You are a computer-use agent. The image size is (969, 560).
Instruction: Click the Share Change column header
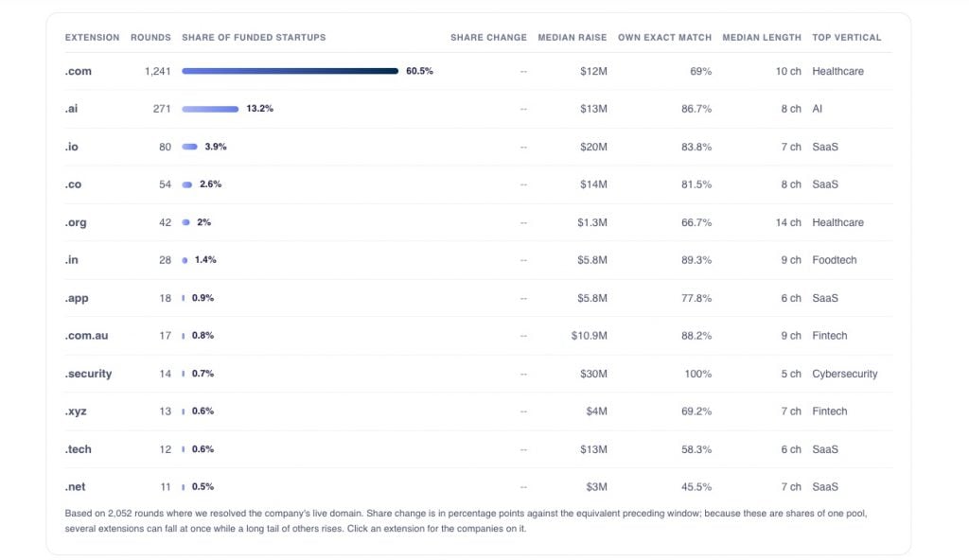tap(488, 37)
